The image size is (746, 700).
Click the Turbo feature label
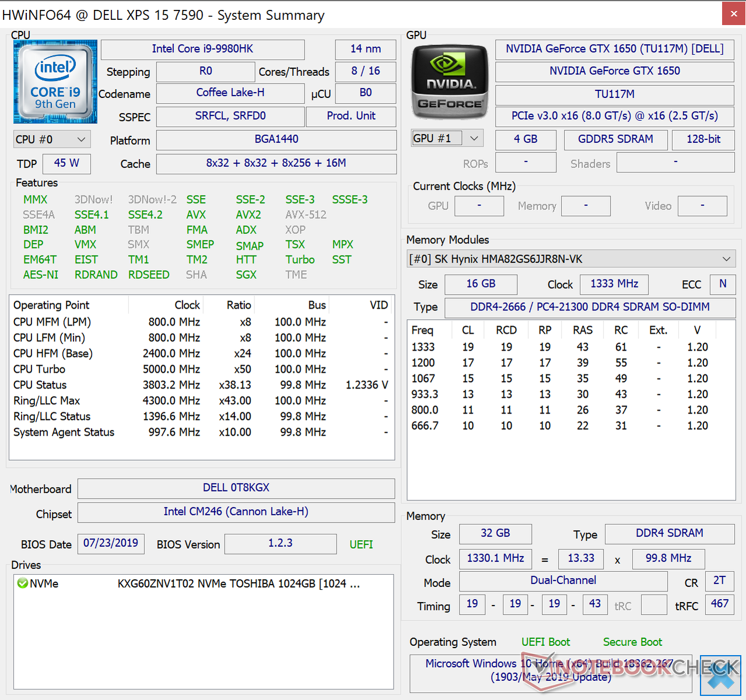[300, 260]
